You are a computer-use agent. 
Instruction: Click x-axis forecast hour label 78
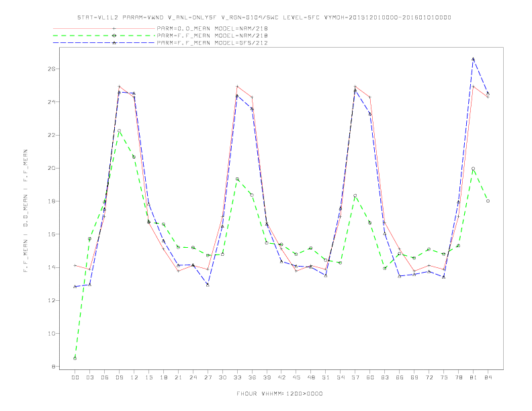459,377
